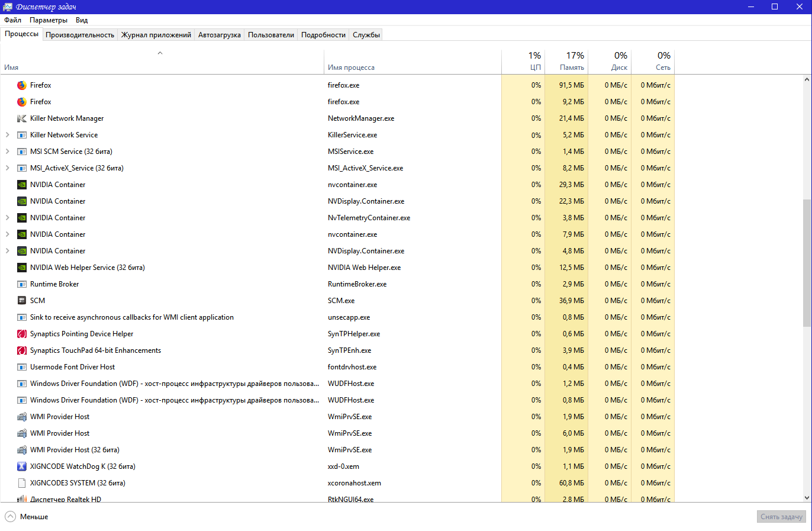
Task: Sort by the ЦП column header
Action: (523, 62)
